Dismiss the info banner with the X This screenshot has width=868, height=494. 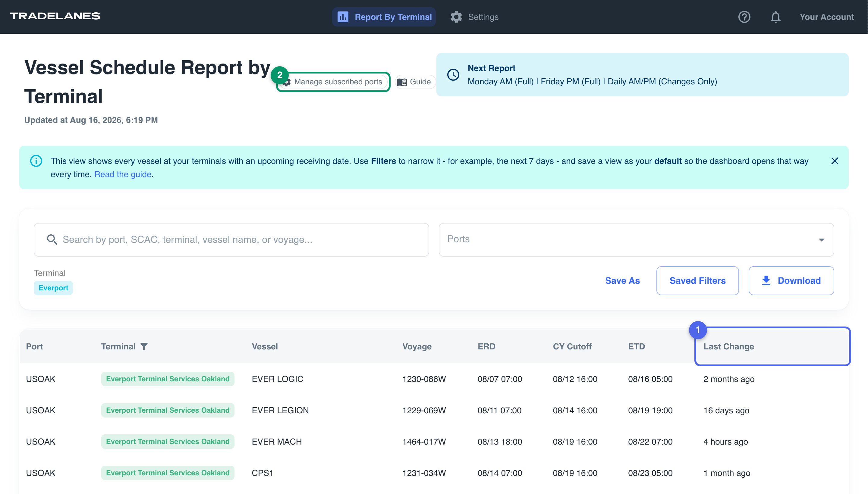click(x=834, y=161)
